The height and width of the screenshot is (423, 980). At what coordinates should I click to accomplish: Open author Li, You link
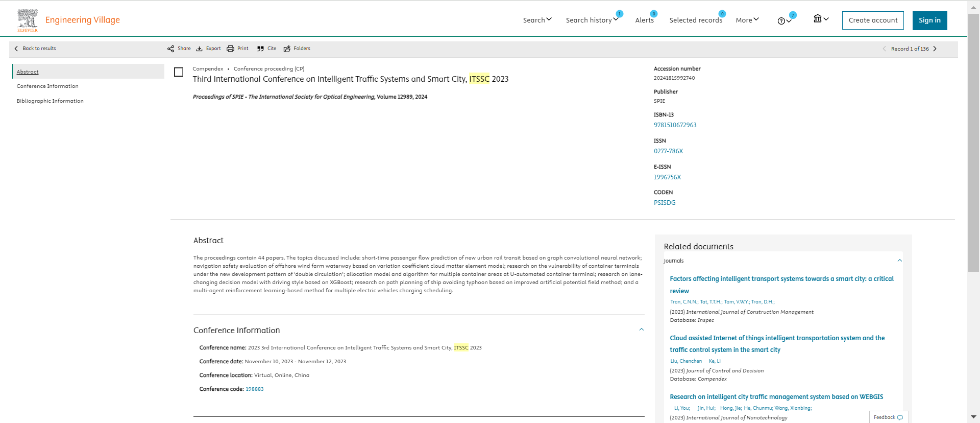[x=682, y=408]
